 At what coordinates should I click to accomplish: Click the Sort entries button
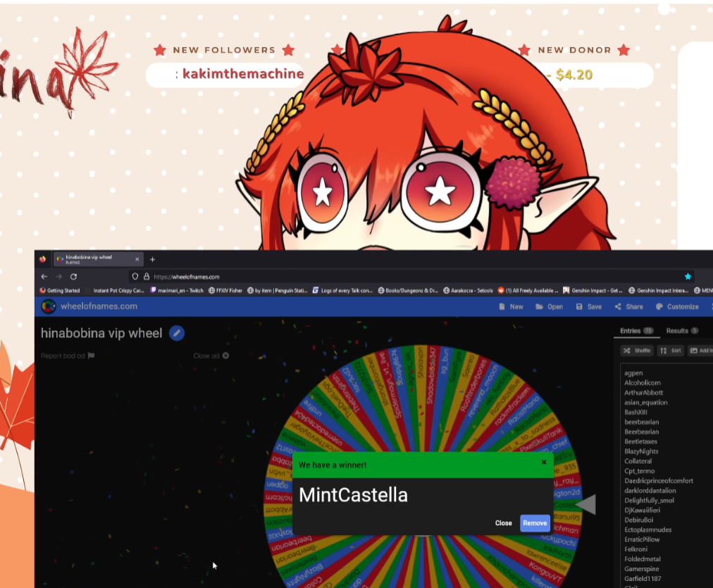click(670, 351)
